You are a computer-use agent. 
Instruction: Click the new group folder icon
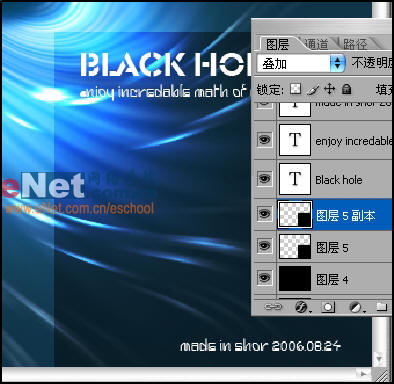pos(382,307)
